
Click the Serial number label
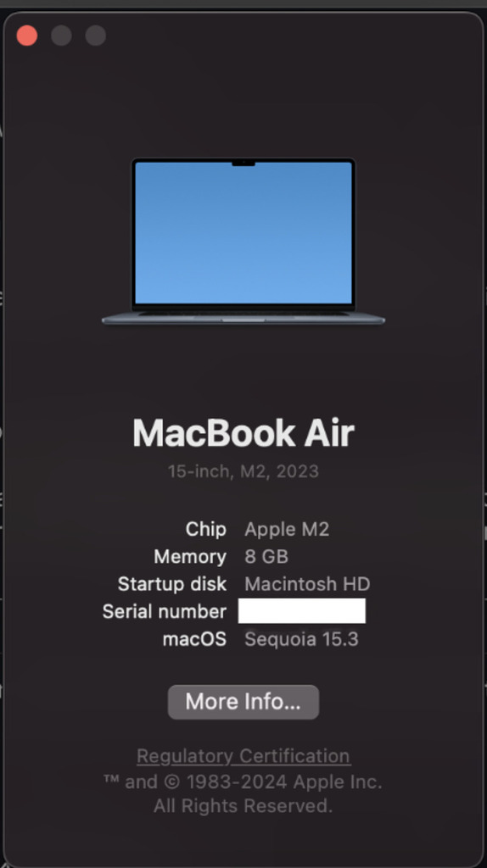click(x=165, y=612)
